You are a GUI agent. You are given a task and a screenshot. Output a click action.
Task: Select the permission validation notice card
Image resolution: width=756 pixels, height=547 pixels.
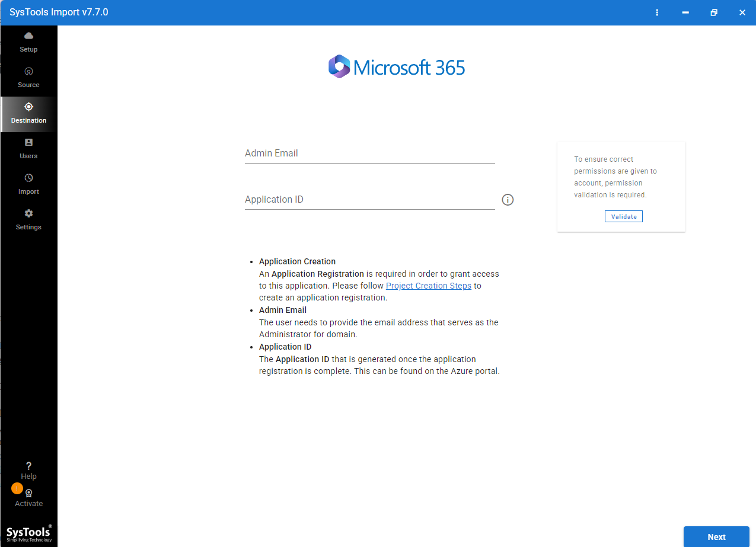click(x=621, y=186)
